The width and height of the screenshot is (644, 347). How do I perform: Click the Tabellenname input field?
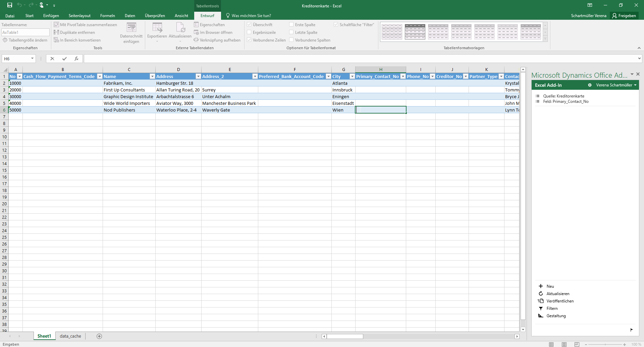coord(25,32)
